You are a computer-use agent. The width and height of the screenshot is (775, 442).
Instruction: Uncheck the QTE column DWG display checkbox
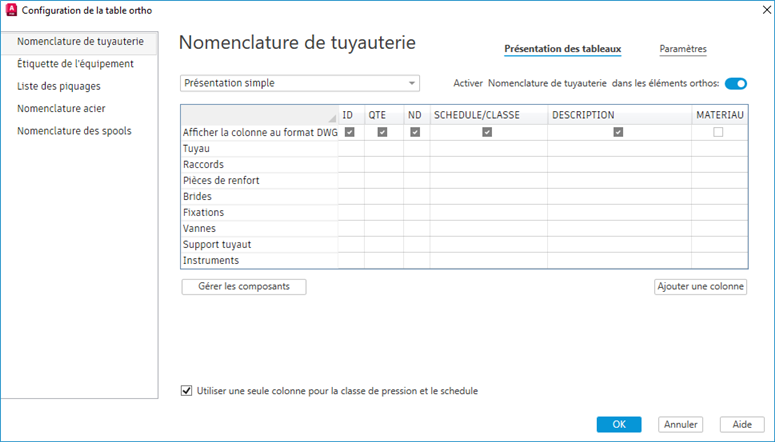click(x=382, y=132)
